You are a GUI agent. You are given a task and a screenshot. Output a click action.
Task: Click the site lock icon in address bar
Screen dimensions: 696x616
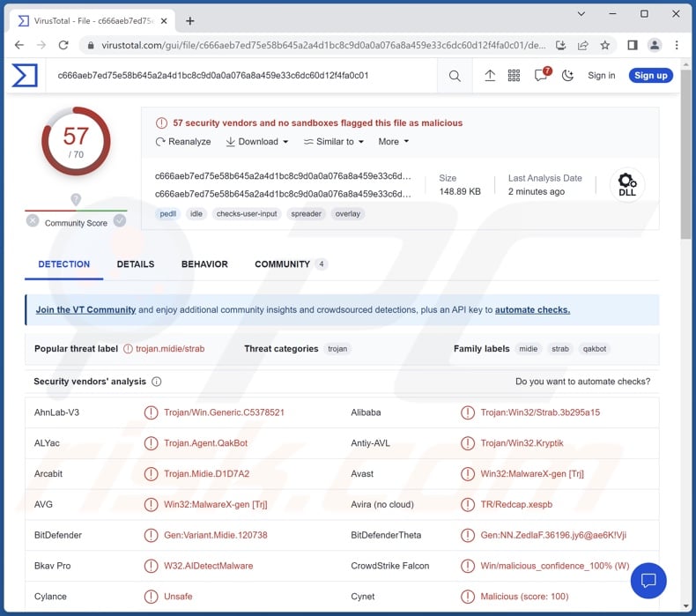point(91,45)
